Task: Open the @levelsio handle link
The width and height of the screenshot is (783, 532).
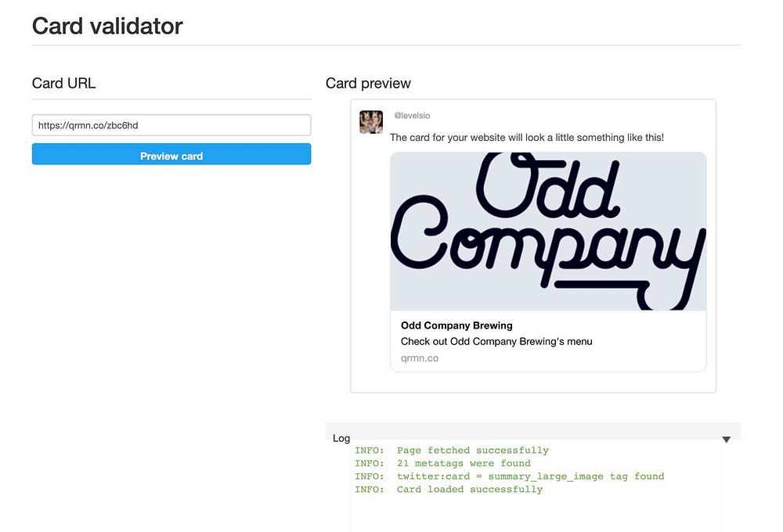Action: tap(412, 116)
